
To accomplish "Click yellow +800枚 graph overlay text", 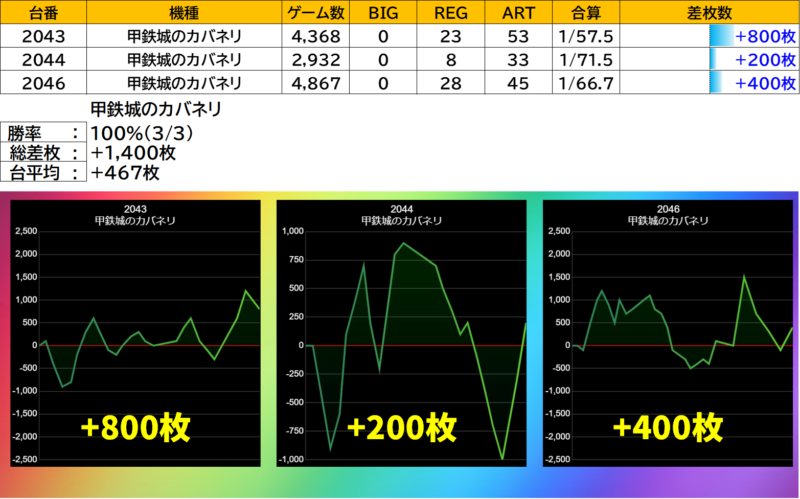I will [x=135, y=427].
